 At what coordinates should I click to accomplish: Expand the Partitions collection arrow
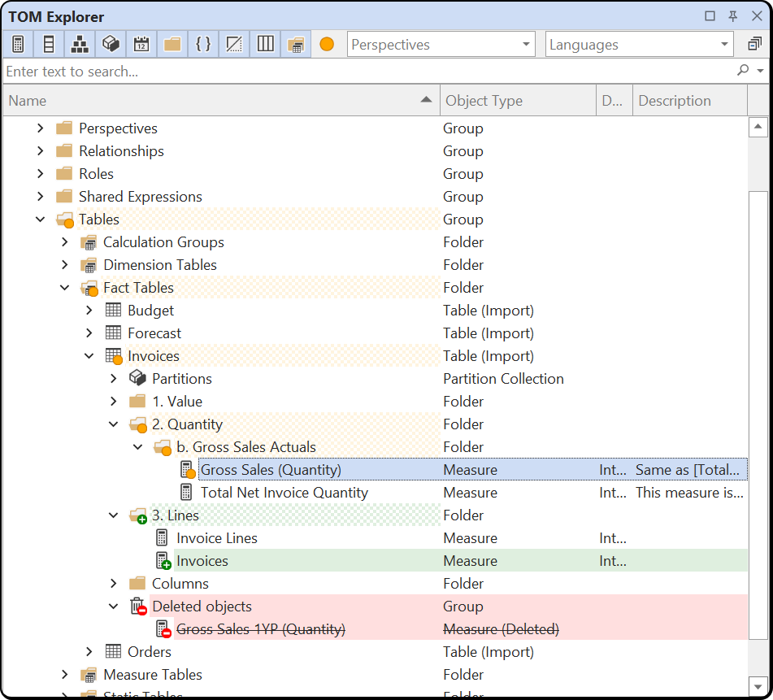[x=113, y=379]
